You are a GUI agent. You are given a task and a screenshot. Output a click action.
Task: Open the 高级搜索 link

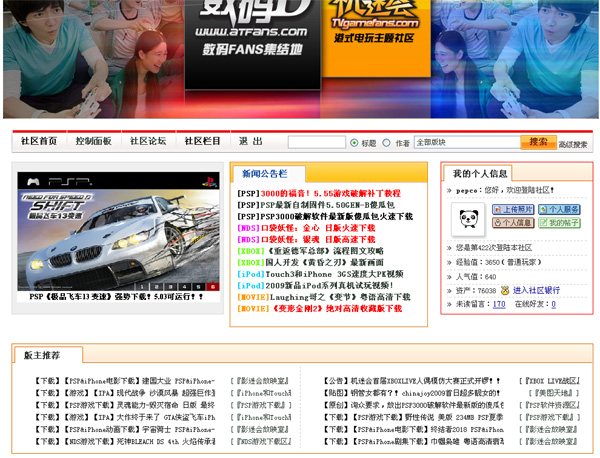coord(573,144)
